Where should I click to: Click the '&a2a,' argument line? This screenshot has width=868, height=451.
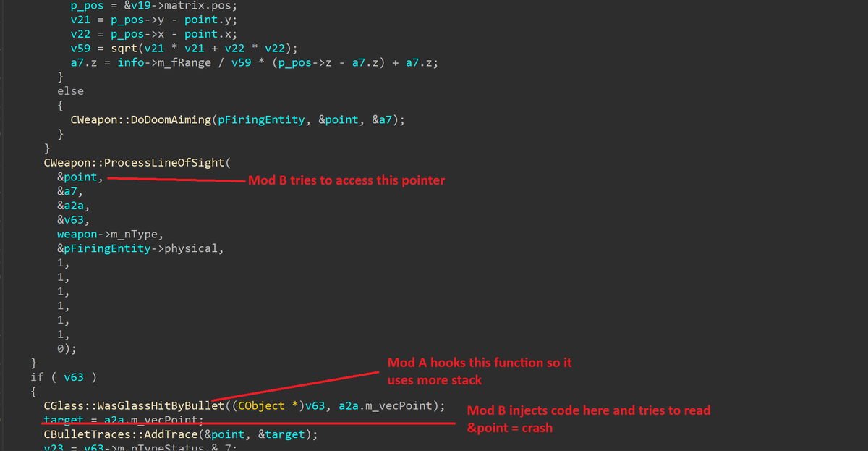point(74,206)
